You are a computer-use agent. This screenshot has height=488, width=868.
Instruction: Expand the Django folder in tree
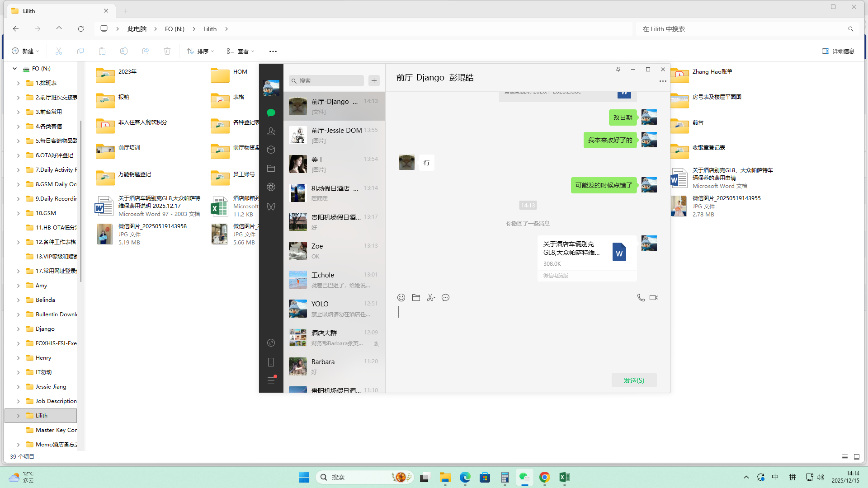point(18,329)
